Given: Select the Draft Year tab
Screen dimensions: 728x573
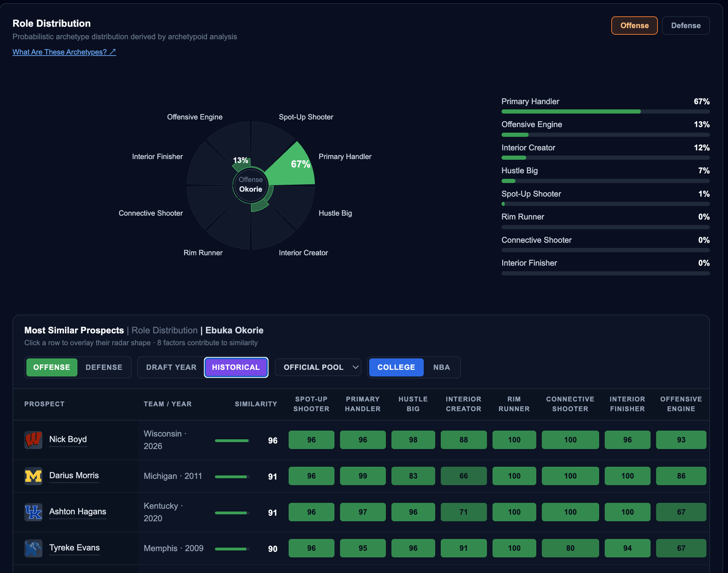Looking at the screenshot, I should (171, 367).
